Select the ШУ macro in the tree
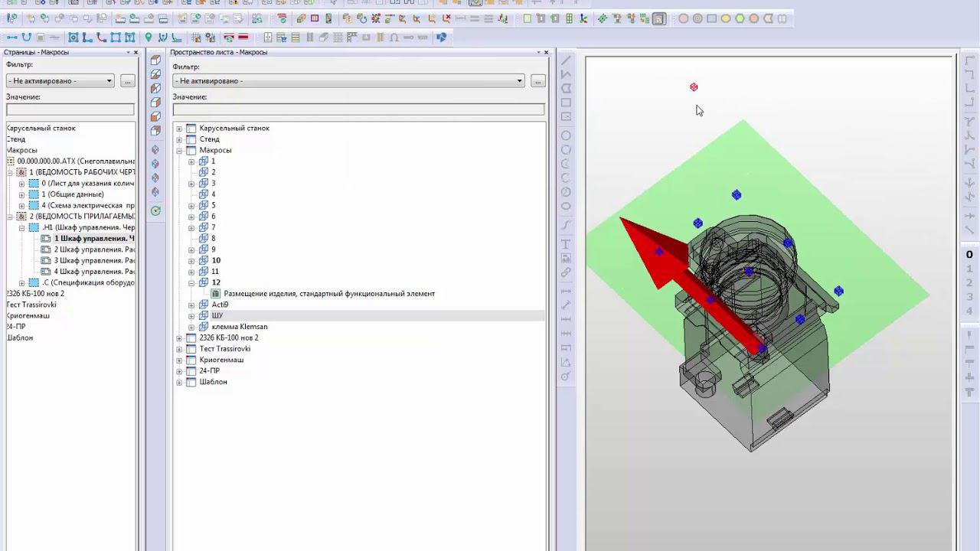This screenshot has height=551, width=980. (x=217, y=315)
